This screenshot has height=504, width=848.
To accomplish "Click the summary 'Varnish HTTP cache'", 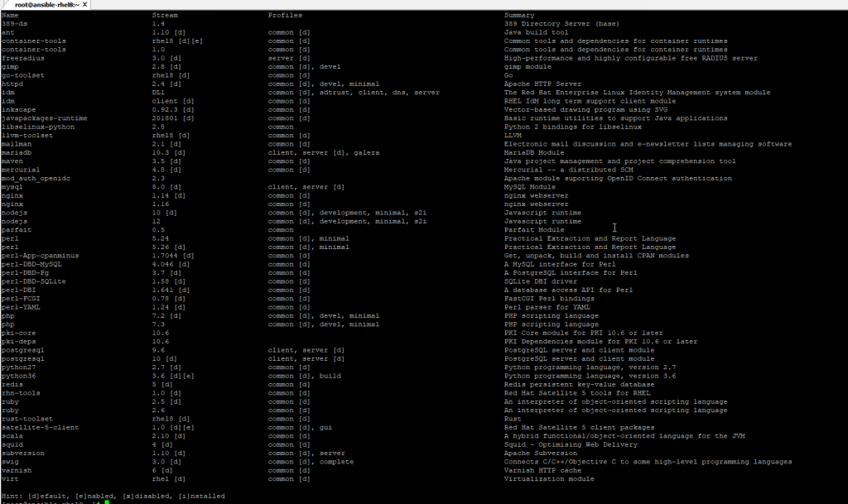I will coord(543,471).
